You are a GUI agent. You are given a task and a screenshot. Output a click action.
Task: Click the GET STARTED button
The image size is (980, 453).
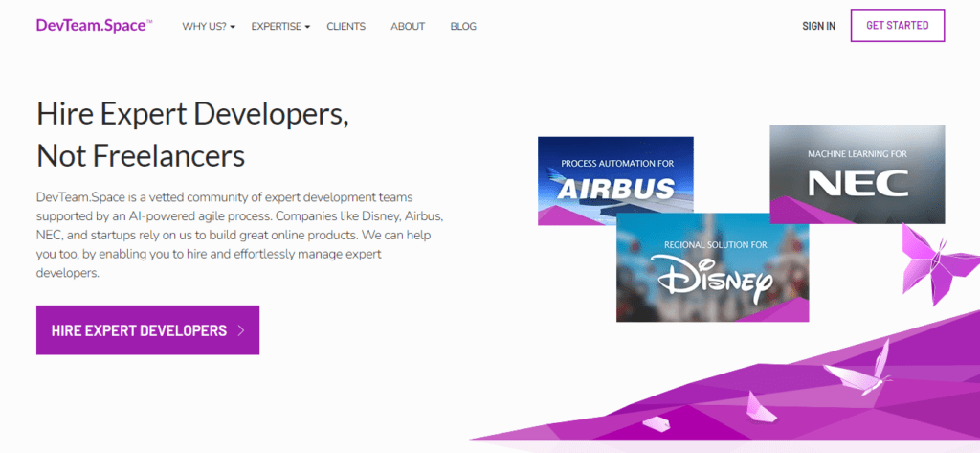tap(898, 26)
